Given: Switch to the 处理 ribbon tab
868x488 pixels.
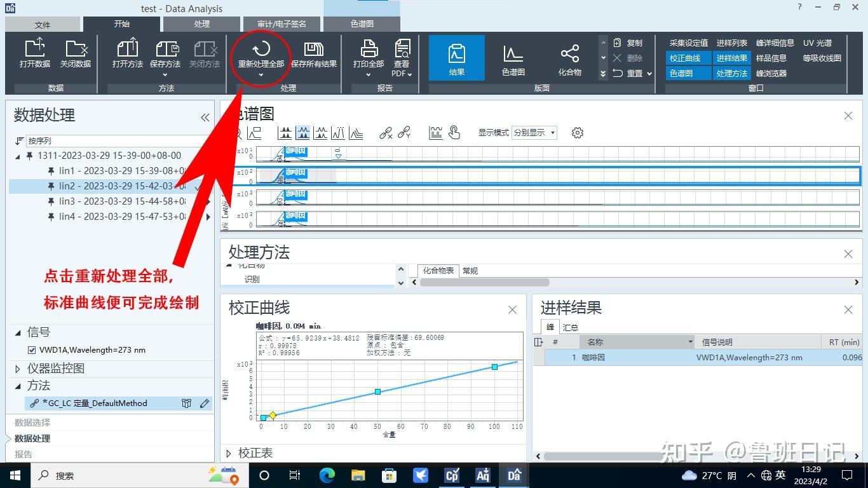Looking at the screenshot, I should point(202,24).
